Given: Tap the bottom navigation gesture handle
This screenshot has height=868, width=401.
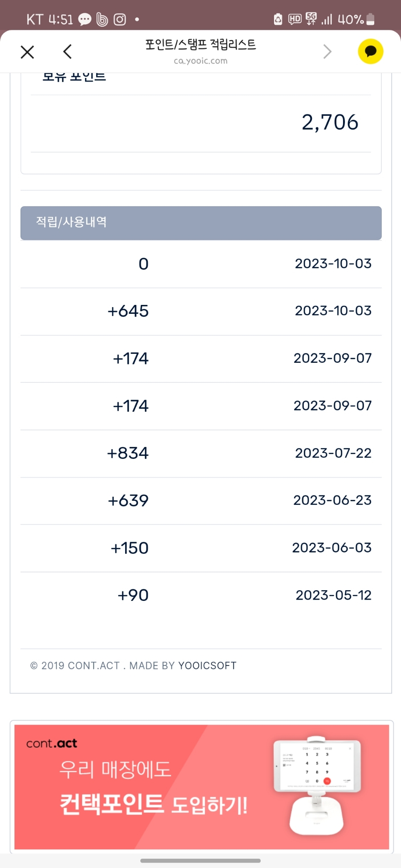Looking at the screenshot, I should 200,861.
